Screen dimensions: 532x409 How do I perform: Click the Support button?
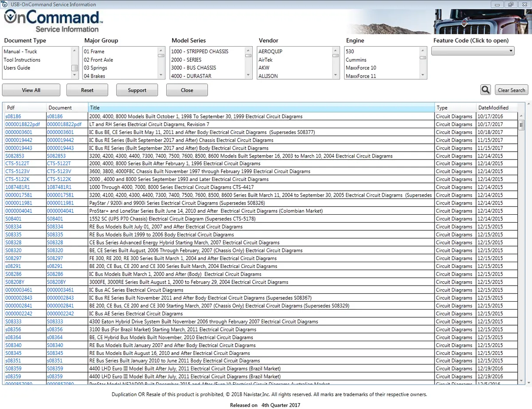click(x=137, y=90)
